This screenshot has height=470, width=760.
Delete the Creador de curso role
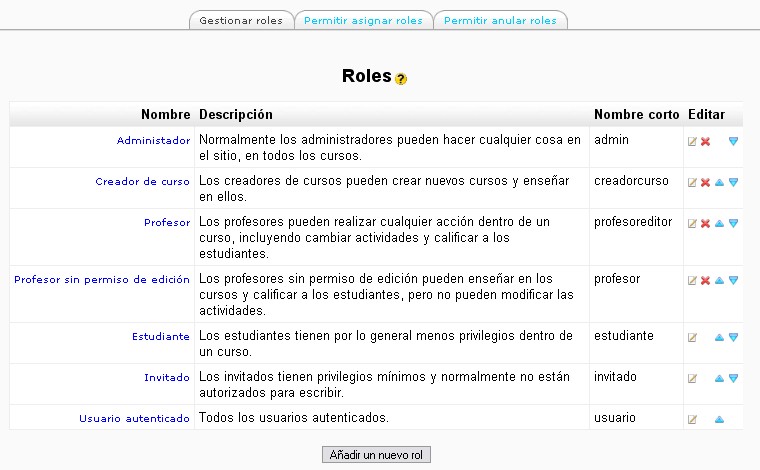pyautogui.click(x=705, y=183)
